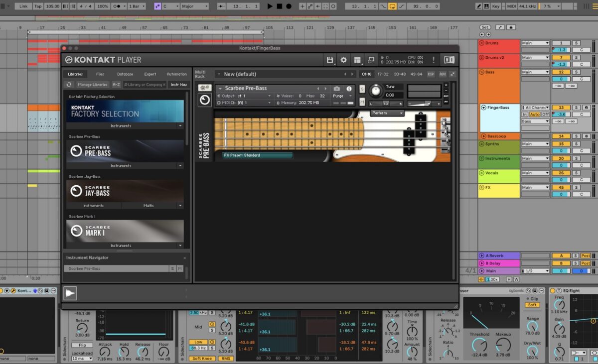The width and height of the screenshot is (598, 364).
Task: Click Scarbee Pre-Bass Tune knob
Action: pos(376,91)
